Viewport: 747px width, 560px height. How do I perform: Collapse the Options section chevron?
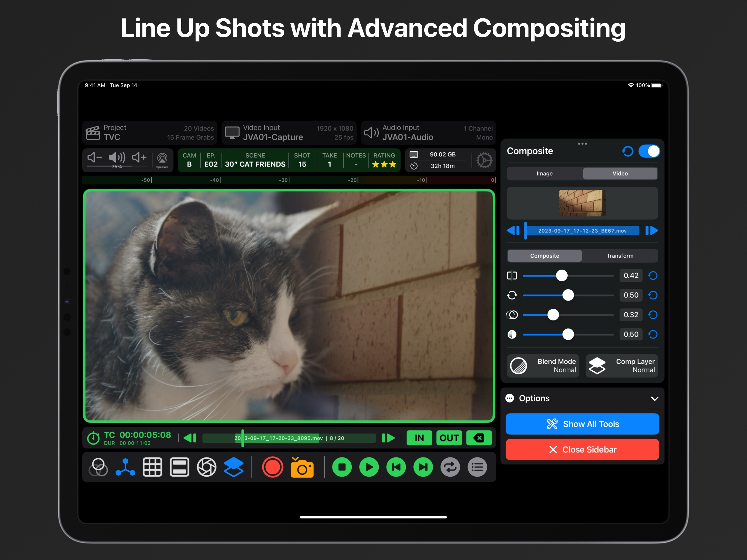654,399
